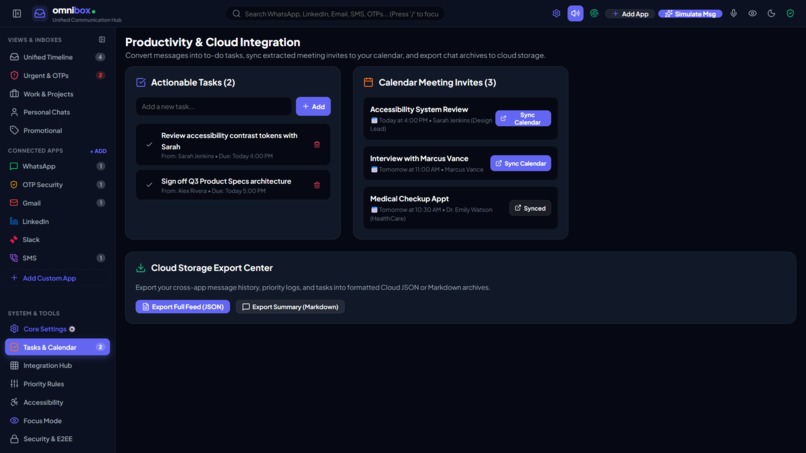
Task: Select the Gmail connected app
Action: click(x=57, y=203)
